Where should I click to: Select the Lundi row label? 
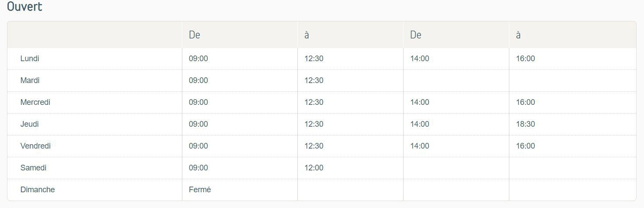[x=30, y=59]
